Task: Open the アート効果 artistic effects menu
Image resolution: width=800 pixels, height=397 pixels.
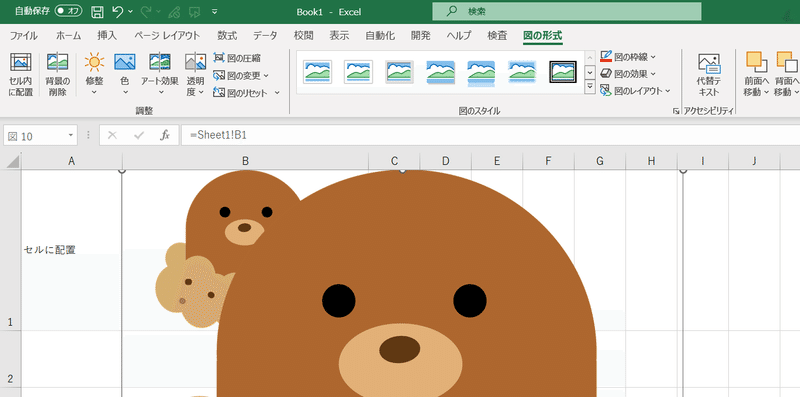Action: point(160,75)
